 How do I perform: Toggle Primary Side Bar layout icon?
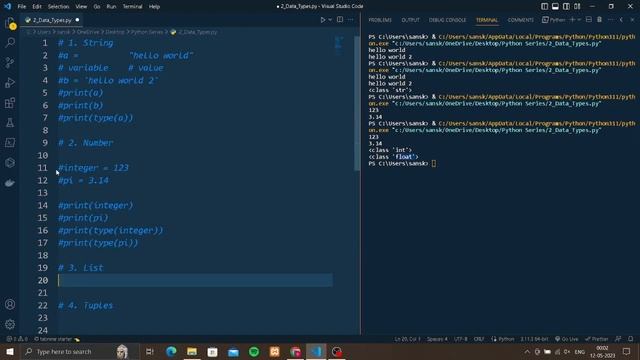click(x=544, y=7)
